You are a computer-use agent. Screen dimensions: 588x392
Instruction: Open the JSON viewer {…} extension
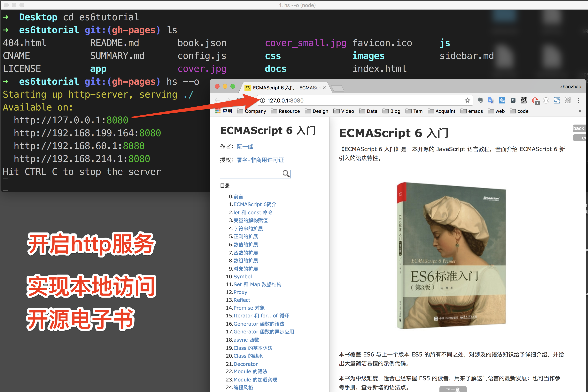click(546, 101)
